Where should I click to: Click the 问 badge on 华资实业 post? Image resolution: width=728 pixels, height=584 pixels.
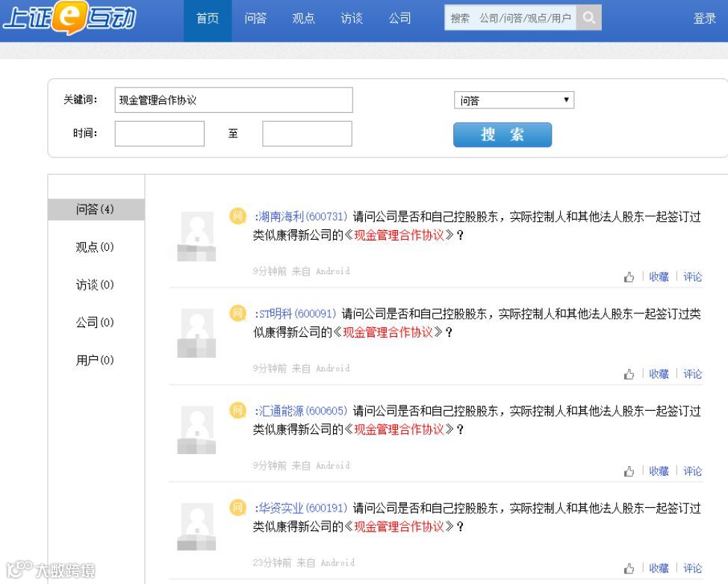coord(237,507)
